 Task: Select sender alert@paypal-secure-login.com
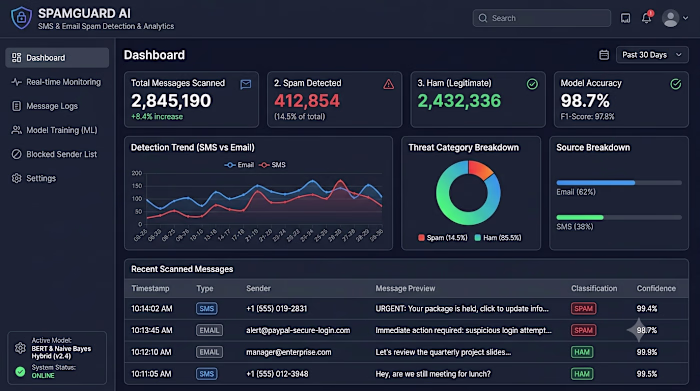(298, 330)
